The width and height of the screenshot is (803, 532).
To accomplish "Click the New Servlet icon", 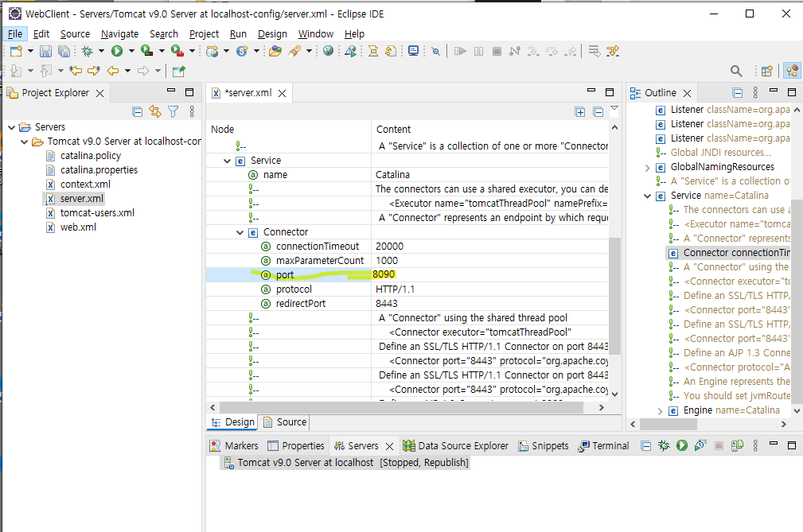I will click(242, 51).
